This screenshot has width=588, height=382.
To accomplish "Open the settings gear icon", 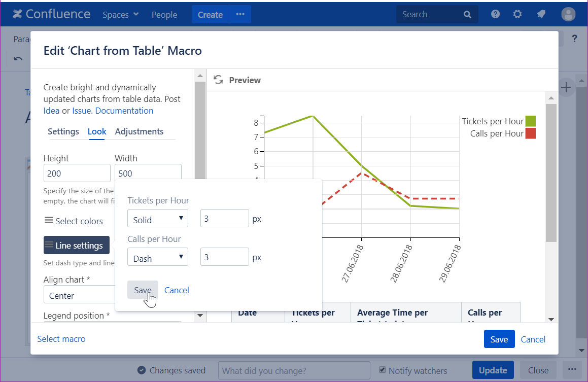I will pos(517,14).
